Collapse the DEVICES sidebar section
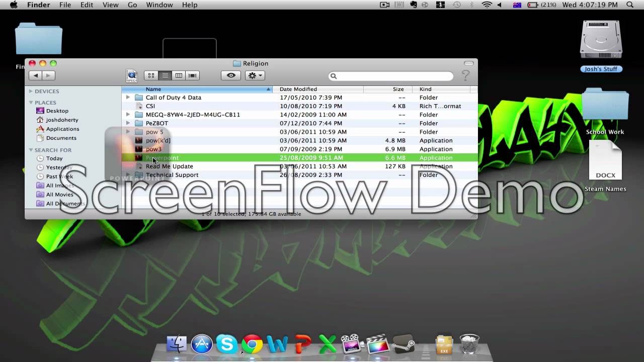644x362 pixels. click(x=31, y=91)
